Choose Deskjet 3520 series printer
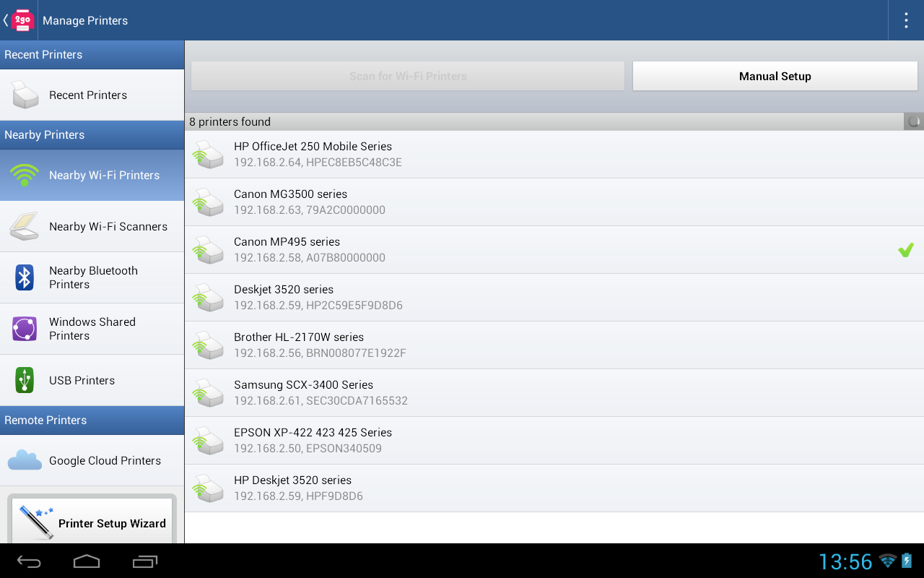924x578 pixels. [554, 298]
